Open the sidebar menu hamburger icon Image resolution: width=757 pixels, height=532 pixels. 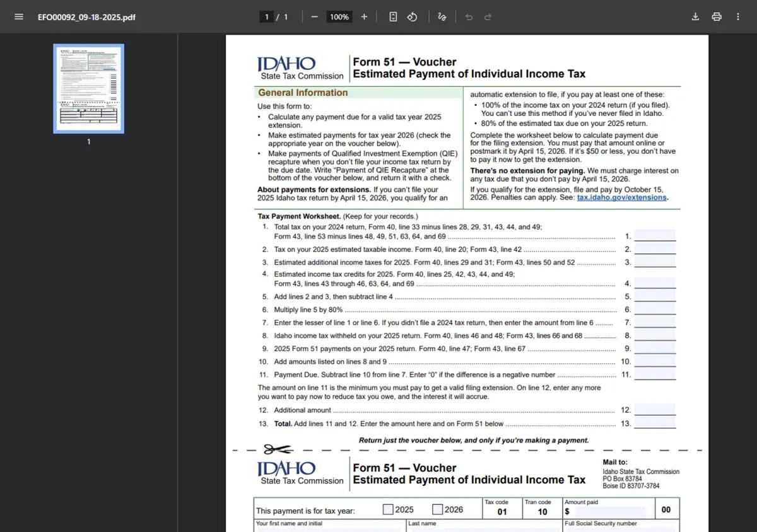point(19,17)
